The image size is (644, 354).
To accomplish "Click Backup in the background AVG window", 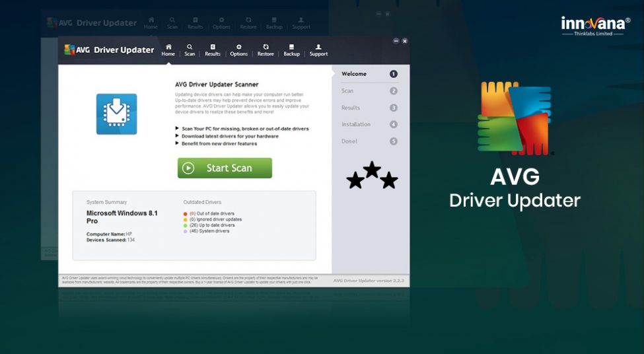I will click(274, 23).
